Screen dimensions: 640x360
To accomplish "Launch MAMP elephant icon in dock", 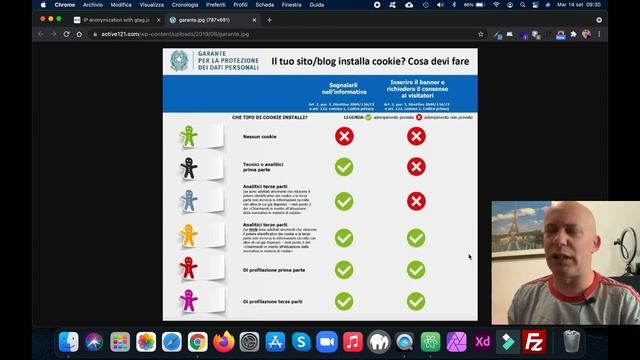I will click(379, 342).
